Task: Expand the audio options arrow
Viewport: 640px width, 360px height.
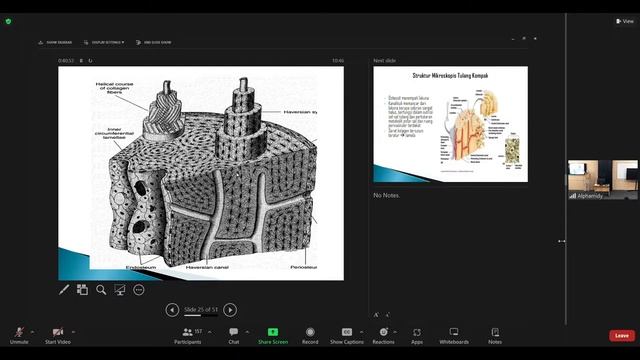Action: [x=33, y=332]
